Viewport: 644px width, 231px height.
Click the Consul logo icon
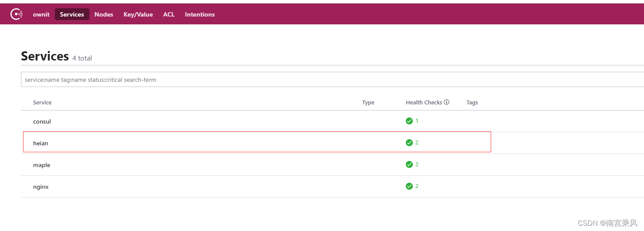coord(17,14)
